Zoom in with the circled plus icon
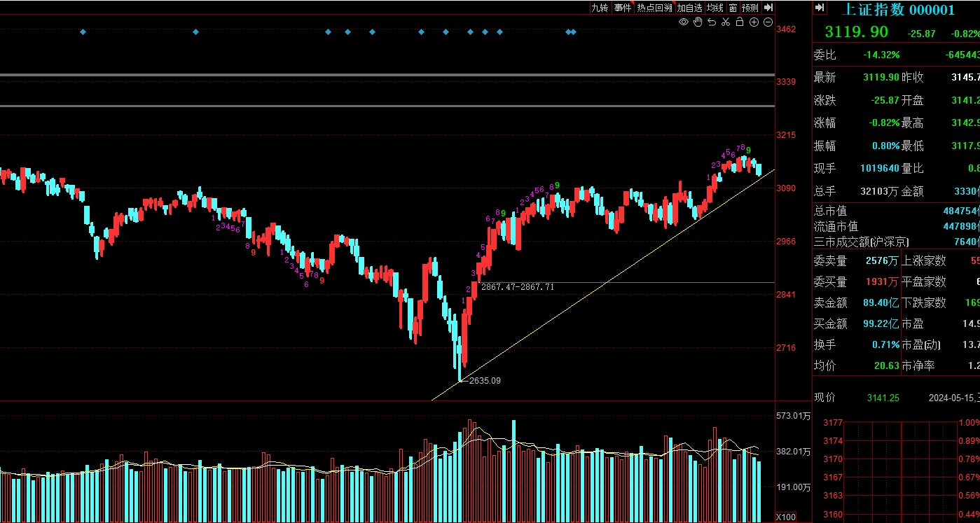 click(754, 22)
